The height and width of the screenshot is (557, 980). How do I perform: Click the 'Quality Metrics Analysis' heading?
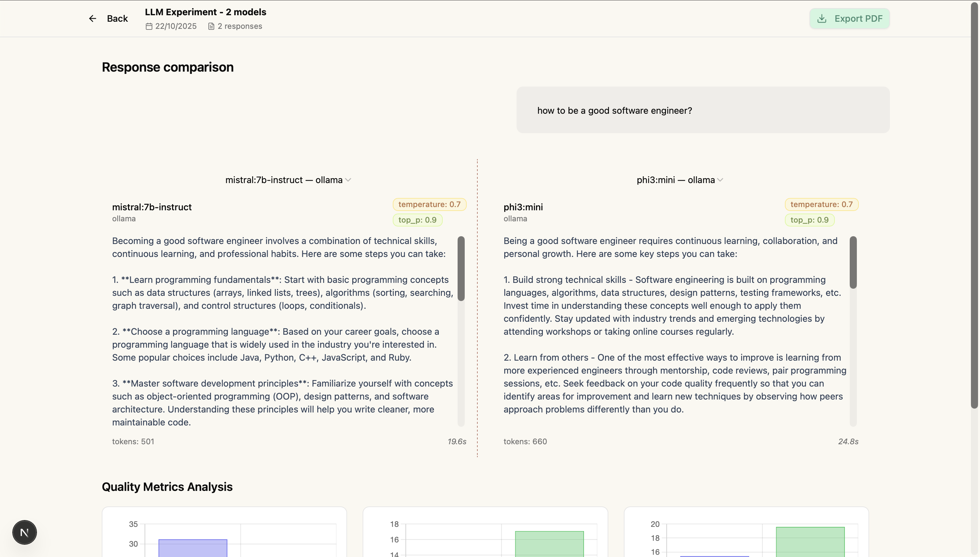(167, 487)
